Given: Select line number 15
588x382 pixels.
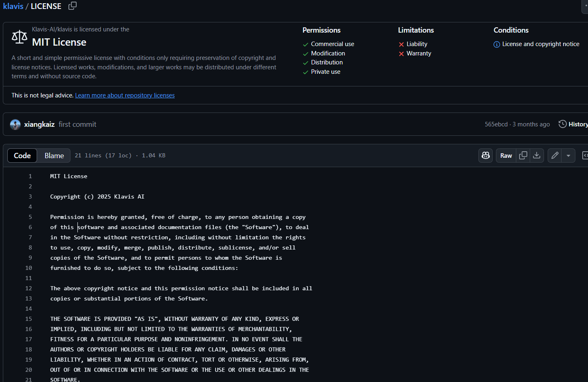Looking at the screenshot, I should click(x=29, y=319).
